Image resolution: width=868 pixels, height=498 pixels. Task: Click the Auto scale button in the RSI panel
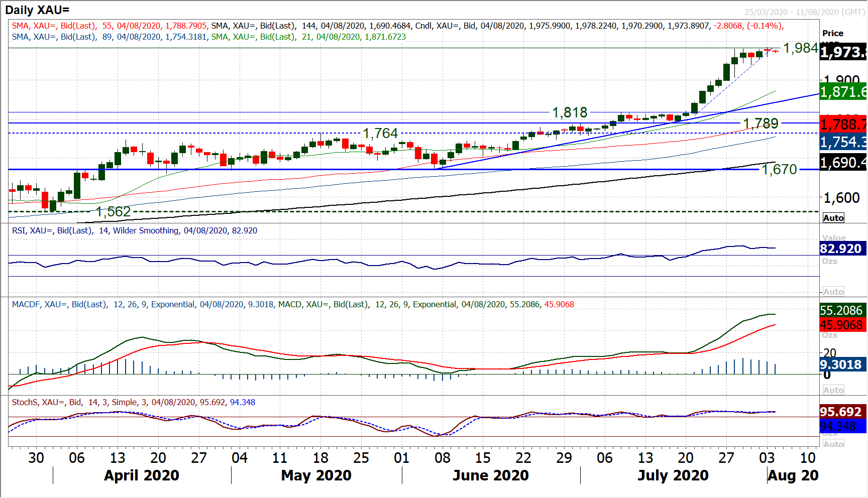tap(833, 292)
